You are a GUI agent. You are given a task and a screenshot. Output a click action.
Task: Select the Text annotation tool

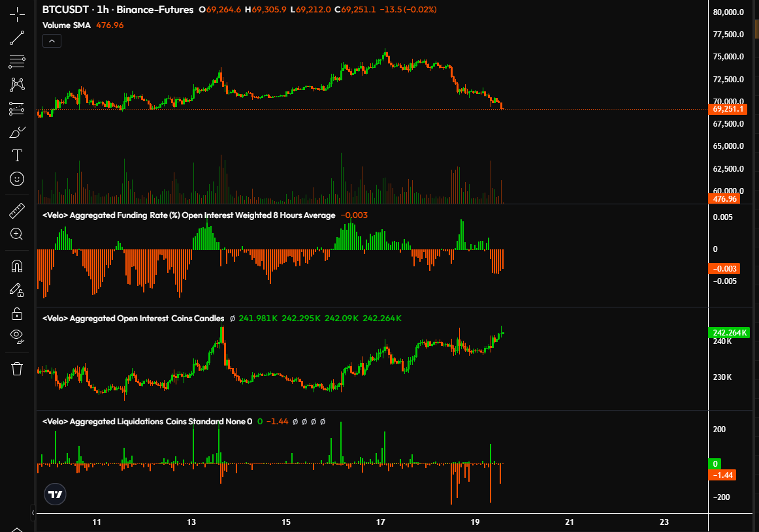pyautogui.click(x=17, y=155)
